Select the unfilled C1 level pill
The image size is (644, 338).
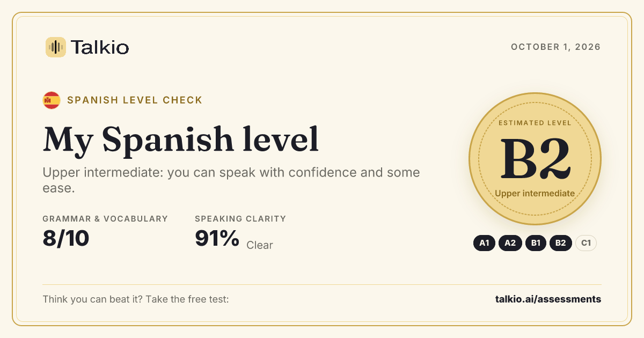pos(586,243)
